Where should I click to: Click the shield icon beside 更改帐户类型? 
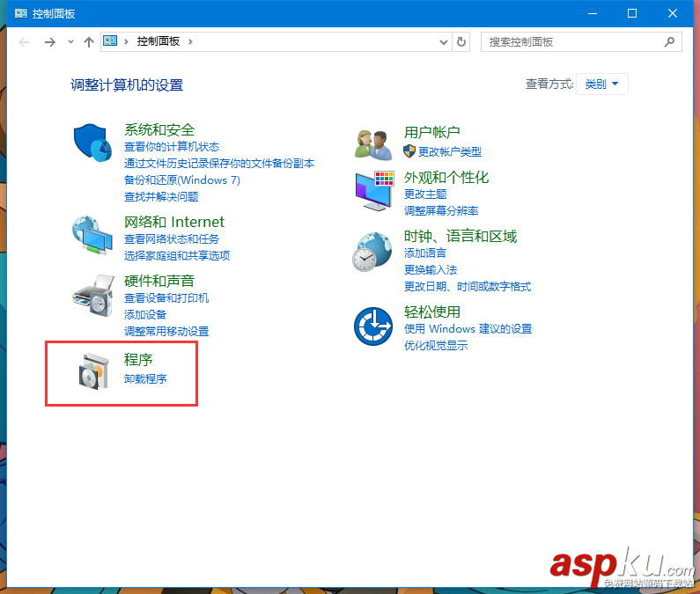409,151
